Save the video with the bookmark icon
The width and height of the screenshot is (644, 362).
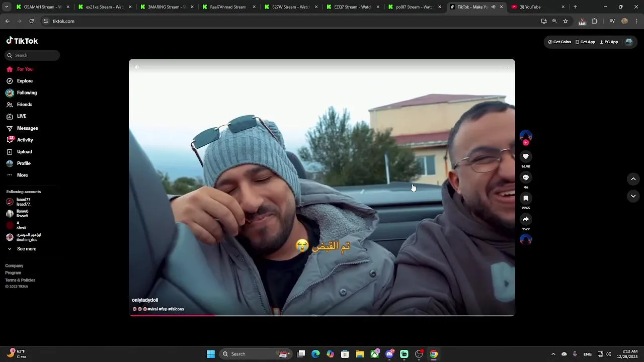click(526, 199)
